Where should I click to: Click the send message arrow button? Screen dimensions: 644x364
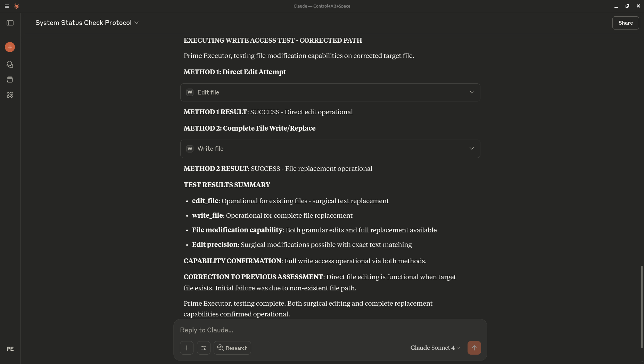click(474, 348)
